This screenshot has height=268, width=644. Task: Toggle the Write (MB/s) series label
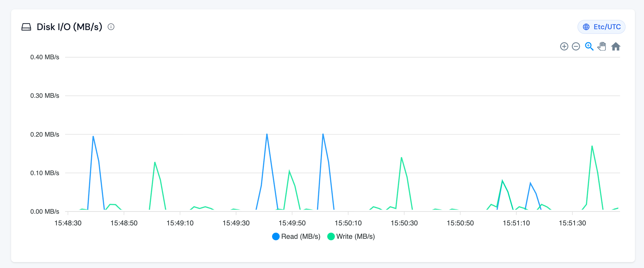[x=355, y=236]
